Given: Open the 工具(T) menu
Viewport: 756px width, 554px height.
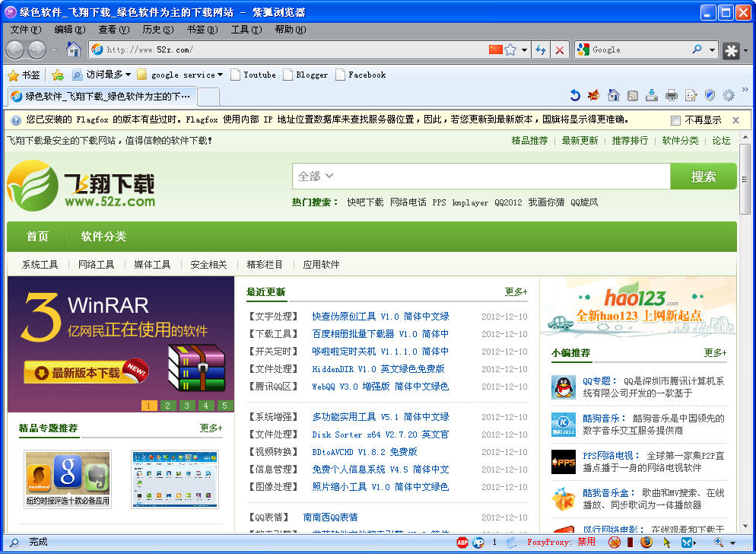Looking at the screenshot, I should tap(246, 30).
